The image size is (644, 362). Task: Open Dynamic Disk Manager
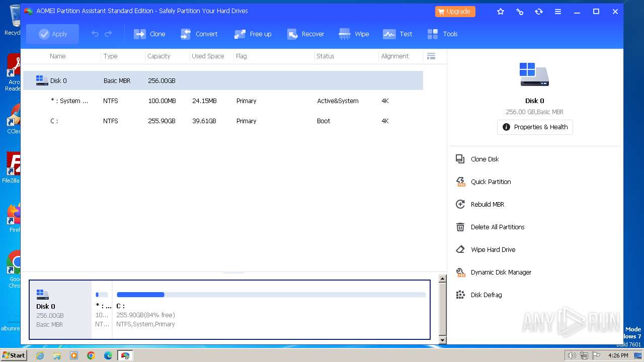[501, 272]
